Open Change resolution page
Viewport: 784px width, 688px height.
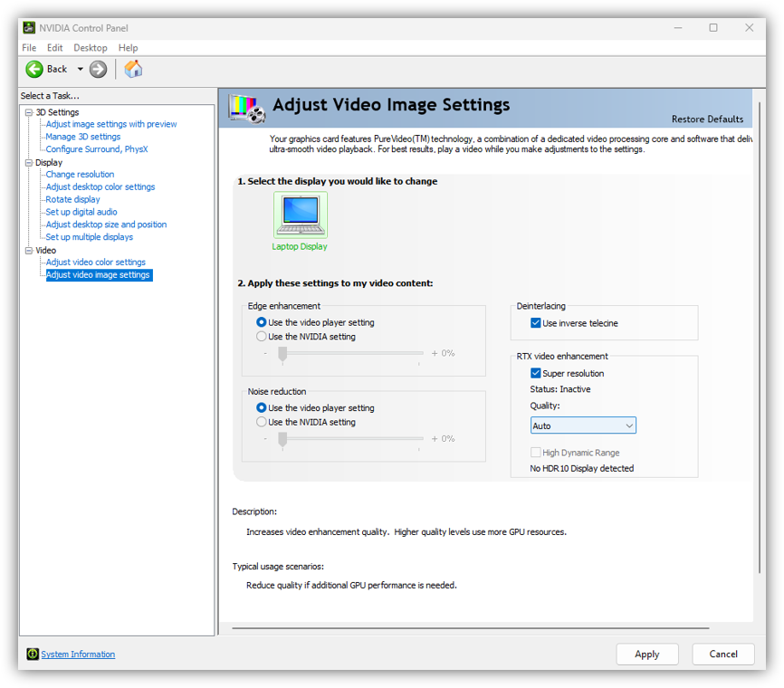[x=80, y=174]
